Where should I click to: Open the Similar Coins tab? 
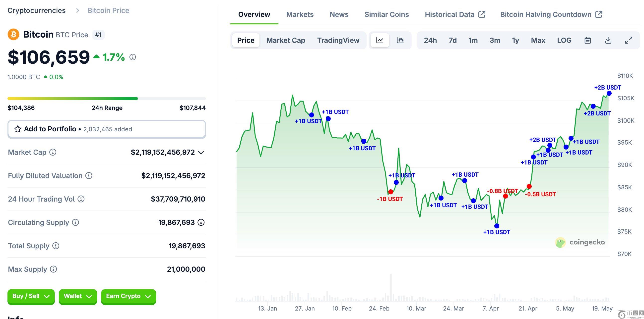coord(386,14)
